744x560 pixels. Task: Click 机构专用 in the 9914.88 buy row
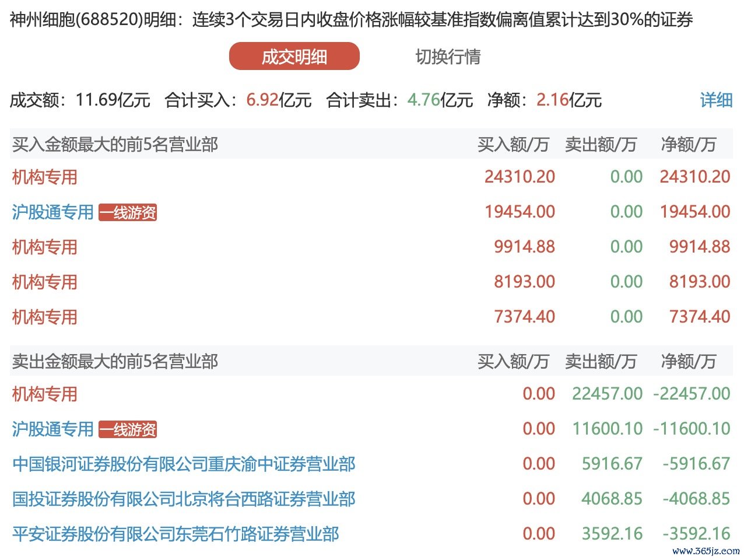[x=45, y=247]
